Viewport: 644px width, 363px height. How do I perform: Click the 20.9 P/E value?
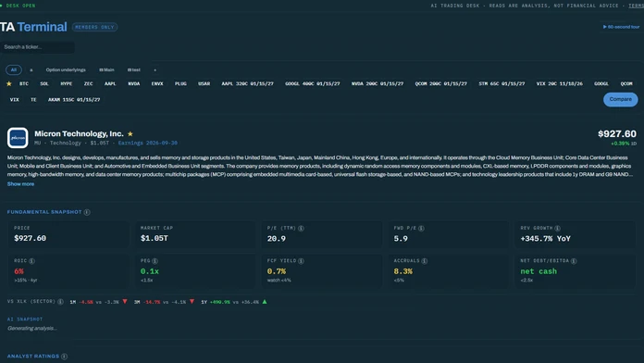(x=276, y=238)
